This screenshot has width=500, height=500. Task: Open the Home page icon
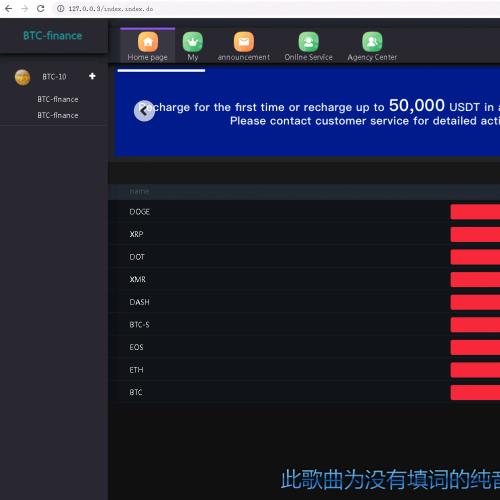point(148,42)
